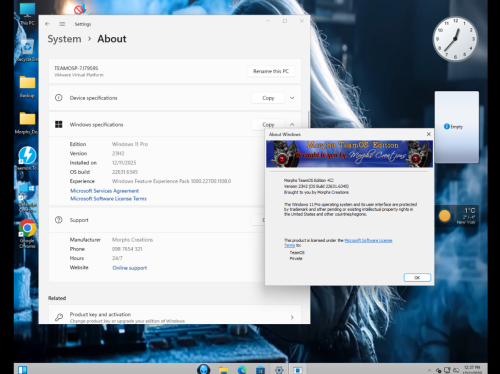This screenshot has height=374, width=500.
Task: Collapse the Windows specifications section
Action: point(292,124)
